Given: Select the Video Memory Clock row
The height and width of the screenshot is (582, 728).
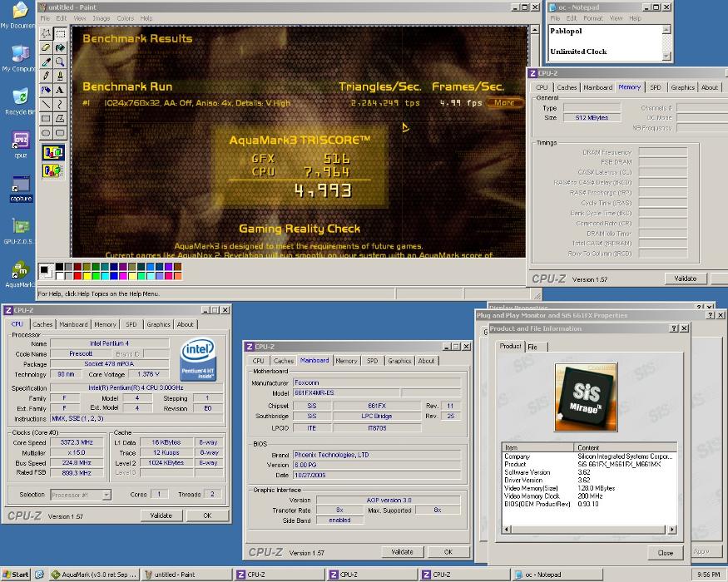Looking at the screenshot, I should pyautogui.click(x=589, y=496).
